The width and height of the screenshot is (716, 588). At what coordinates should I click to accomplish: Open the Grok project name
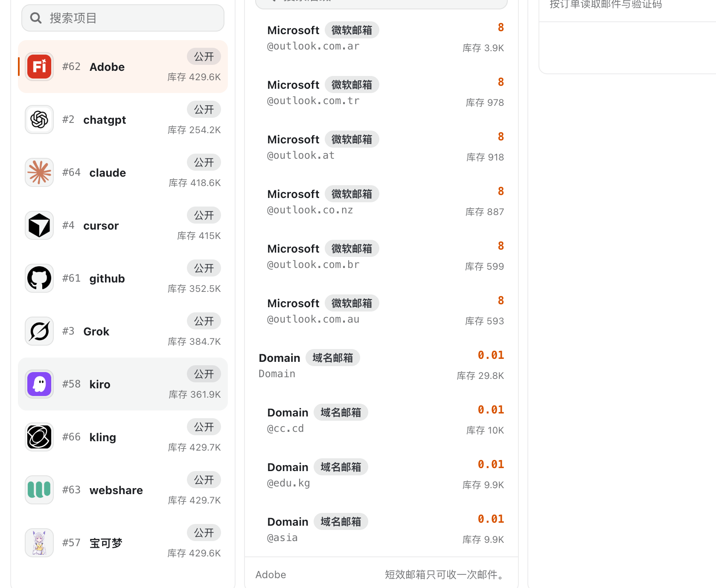tap(96, 332)
